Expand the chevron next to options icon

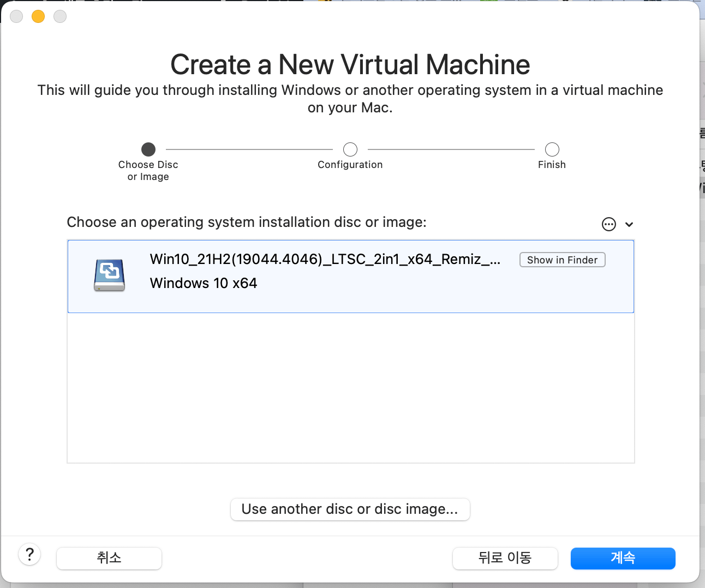click(x=629, y=224)
